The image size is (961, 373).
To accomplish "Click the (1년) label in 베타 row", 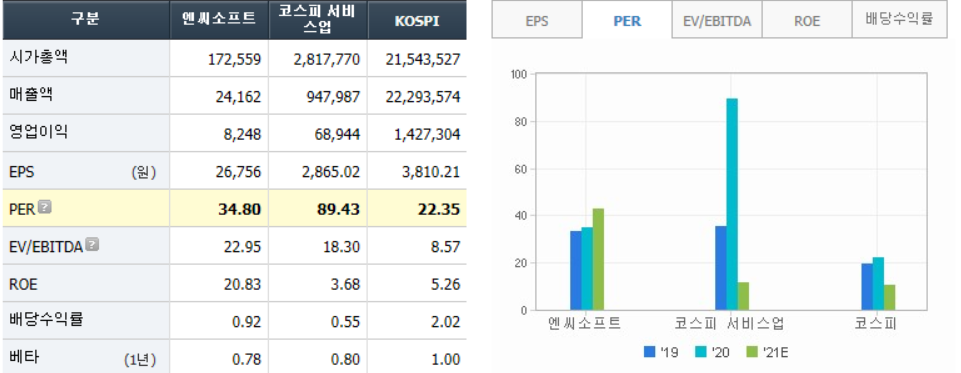I will point(139,360).
